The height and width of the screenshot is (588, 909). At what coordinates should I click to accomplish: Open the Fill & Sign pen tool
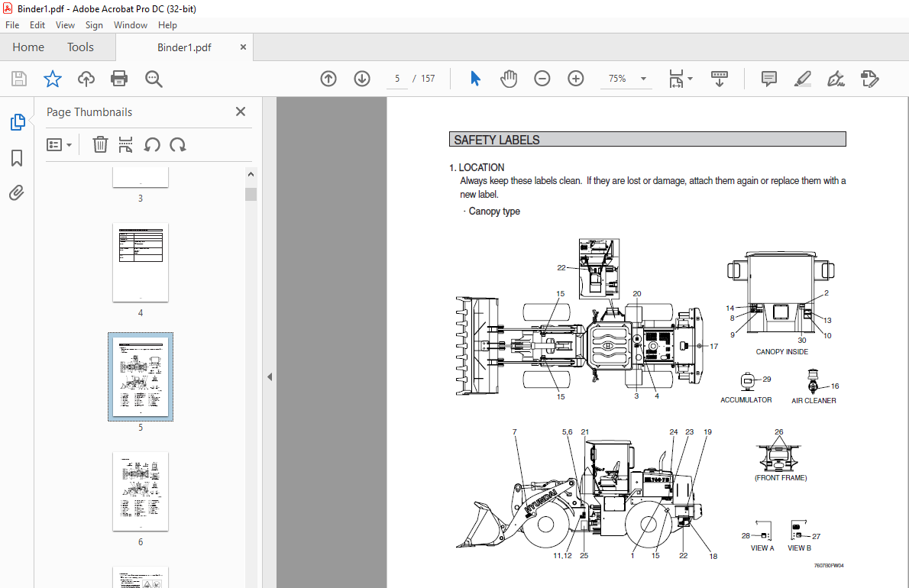coord(836,79)
